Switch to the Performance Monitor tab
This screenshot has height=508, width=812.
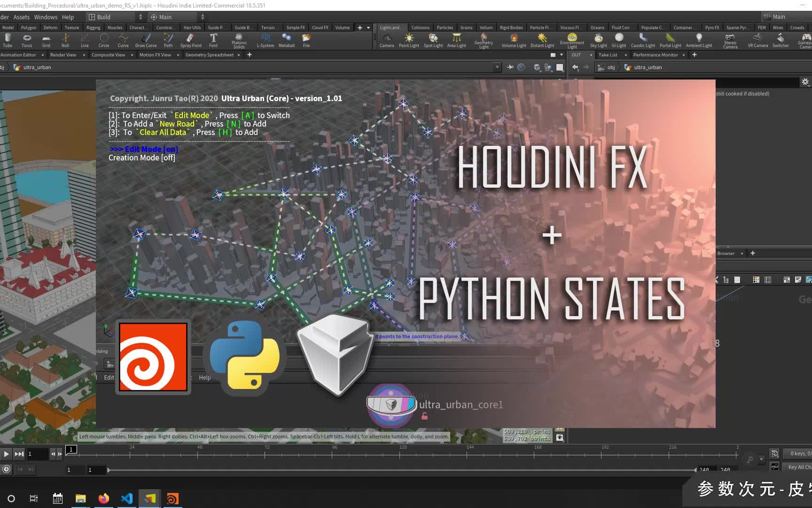656,55
